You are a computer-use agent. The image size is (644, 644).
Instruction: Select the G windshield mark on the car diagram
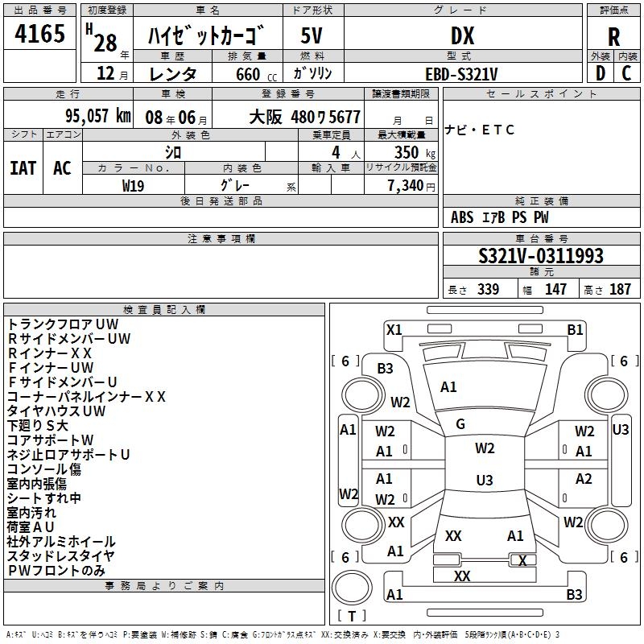click(460, 424)
